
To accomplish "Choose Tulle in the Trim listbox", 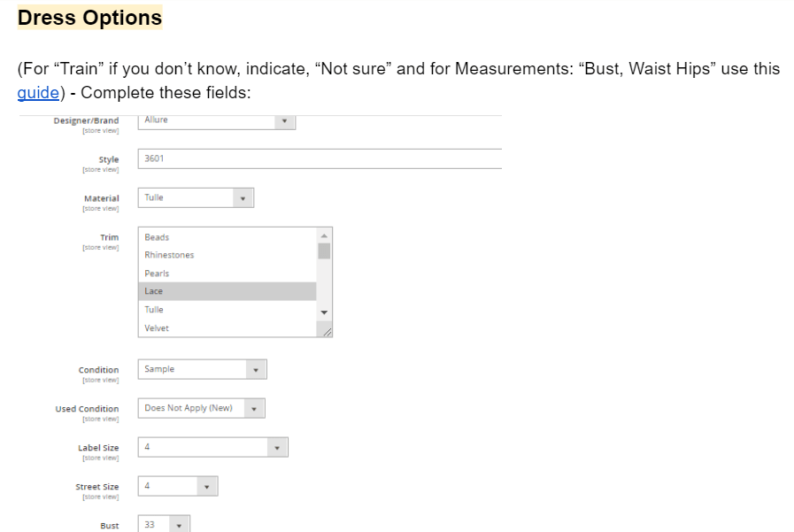I will (227, 310).
